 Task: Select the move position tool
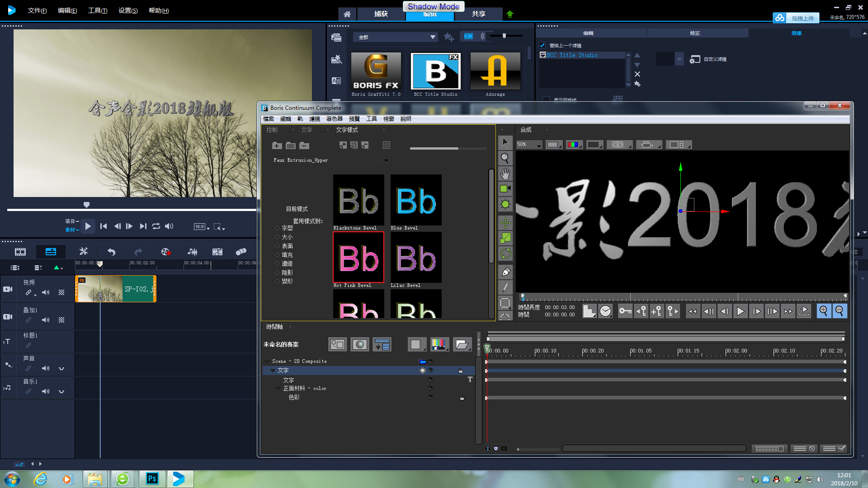pos(505,222)
